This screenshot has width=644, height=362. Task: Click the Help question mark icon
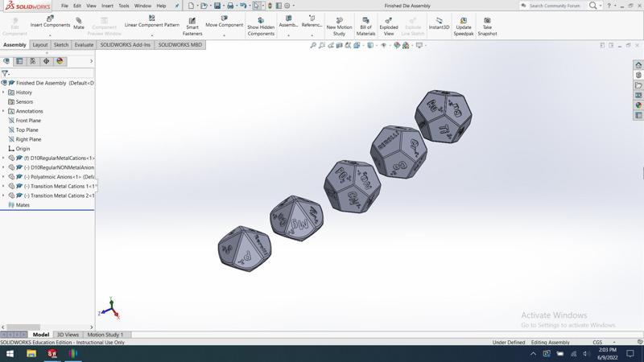pos(609,6)
